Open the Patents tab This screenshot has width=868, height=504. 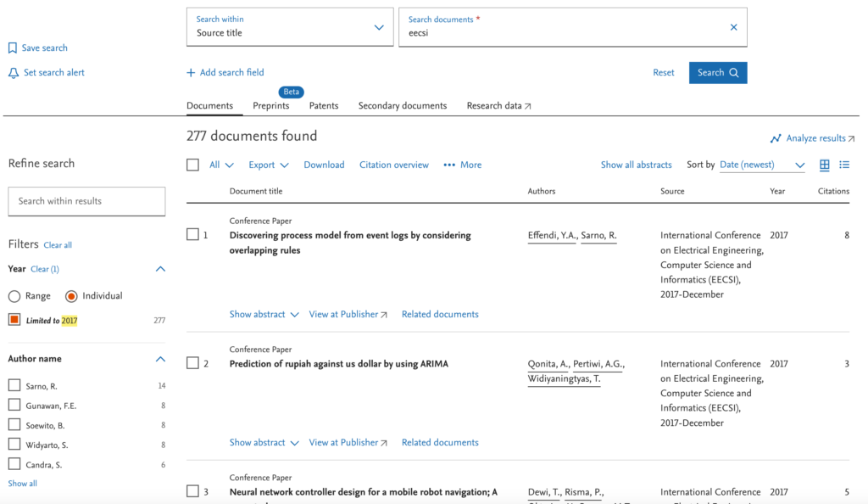coord(323,106)
